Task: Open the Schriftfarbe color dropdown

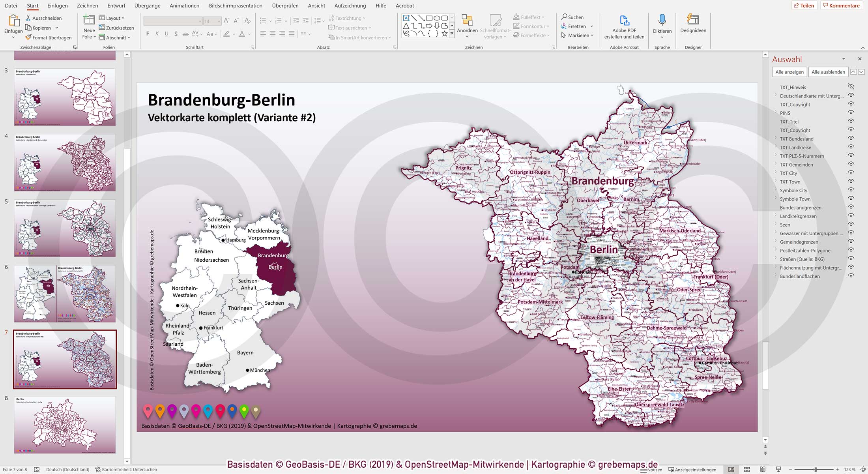Action: (249, 34)
